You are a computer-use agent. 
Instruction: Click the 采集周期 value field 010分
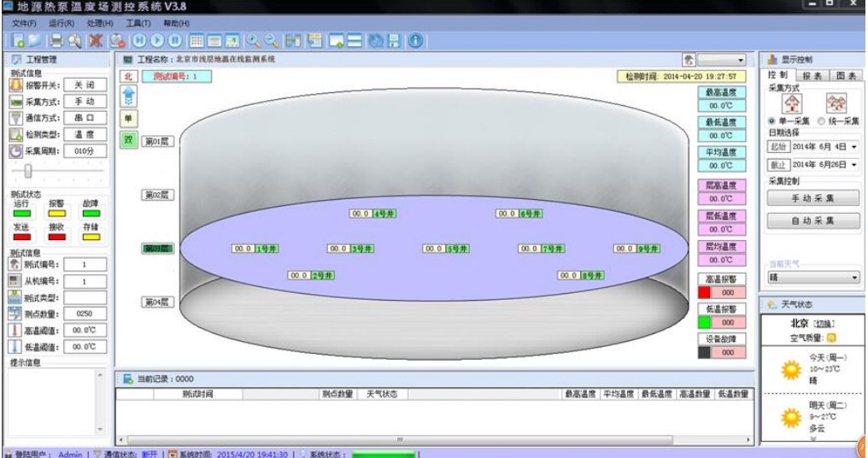pyautogui.click(x=85, y=150)
